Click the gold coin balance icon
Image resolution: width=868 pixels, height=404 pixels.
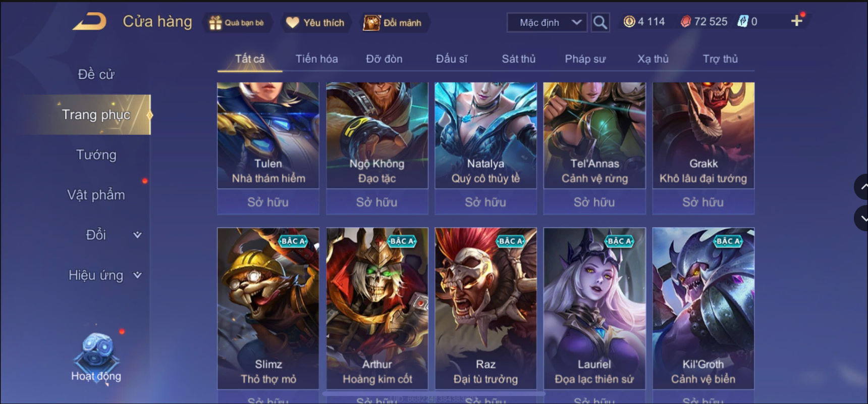point(629,21)
